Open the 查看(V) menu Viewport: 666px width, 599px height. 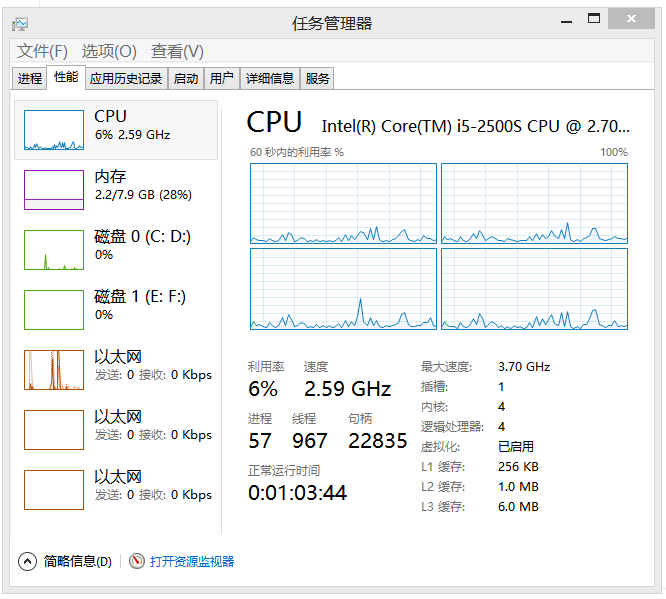click(x=177, y=51)
